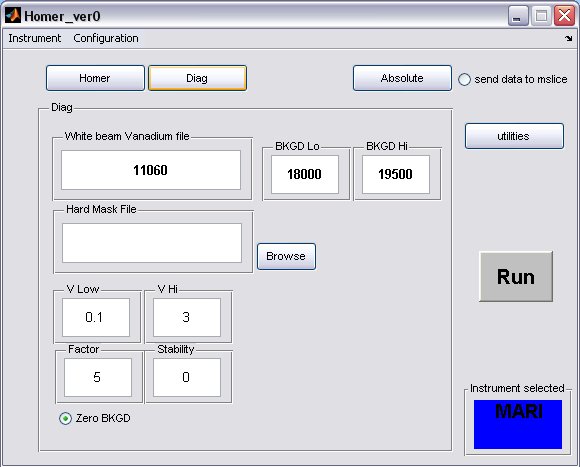The height and width of the screenshot is (467, 580).
Task: Enable send data to mslice option
Action: coord(464,79)
